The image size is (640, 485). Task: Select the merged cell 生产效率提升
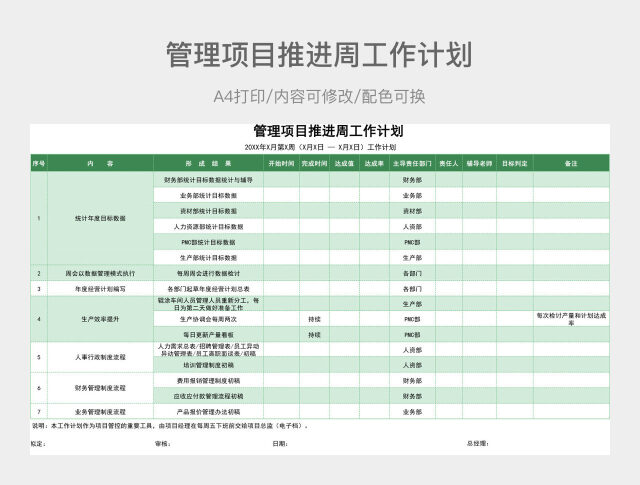(x=100, y=319)
